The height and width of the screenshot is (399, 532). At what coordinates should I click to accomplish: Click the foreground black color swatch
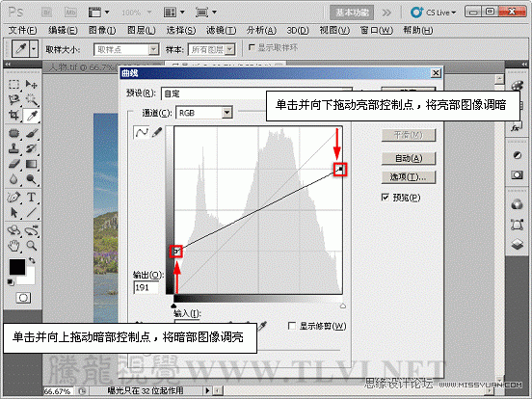coord(17,267)
